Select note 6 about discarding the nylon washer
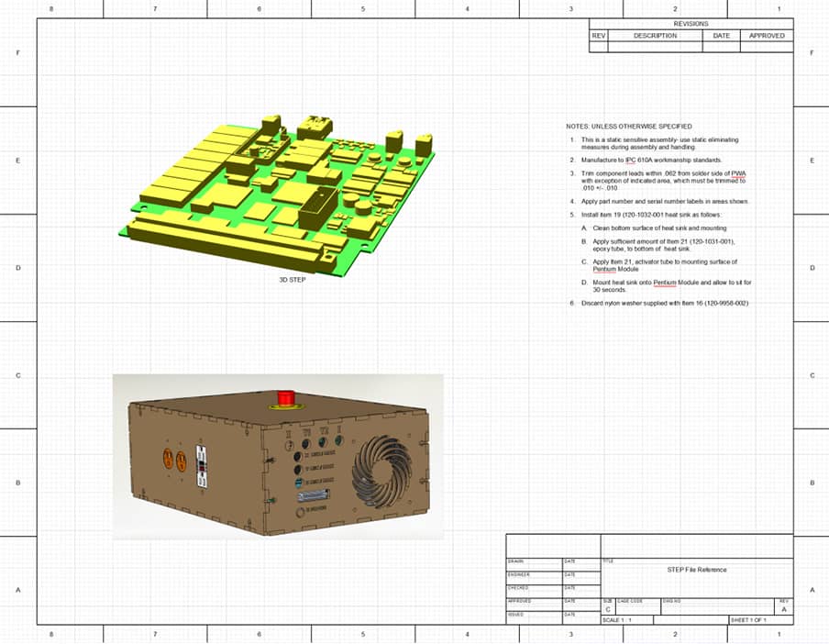Screen dimensions: 829x644 pos(658,303)
